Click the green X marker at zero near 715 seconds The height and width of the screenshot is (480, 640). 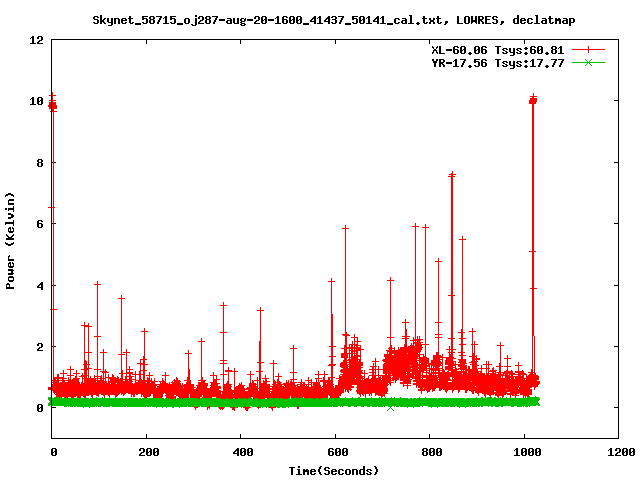click(390, 407)
